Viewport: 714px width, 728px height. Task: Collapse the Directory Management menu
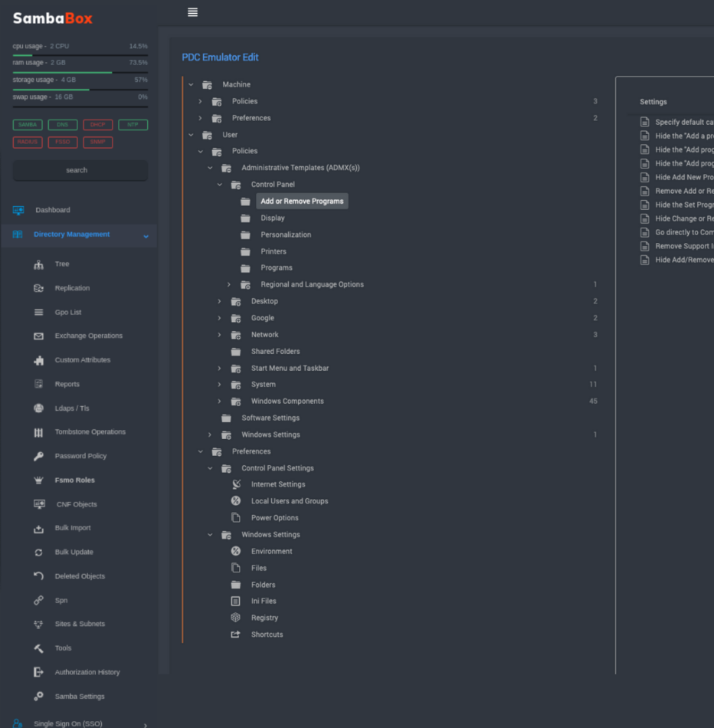146,236
